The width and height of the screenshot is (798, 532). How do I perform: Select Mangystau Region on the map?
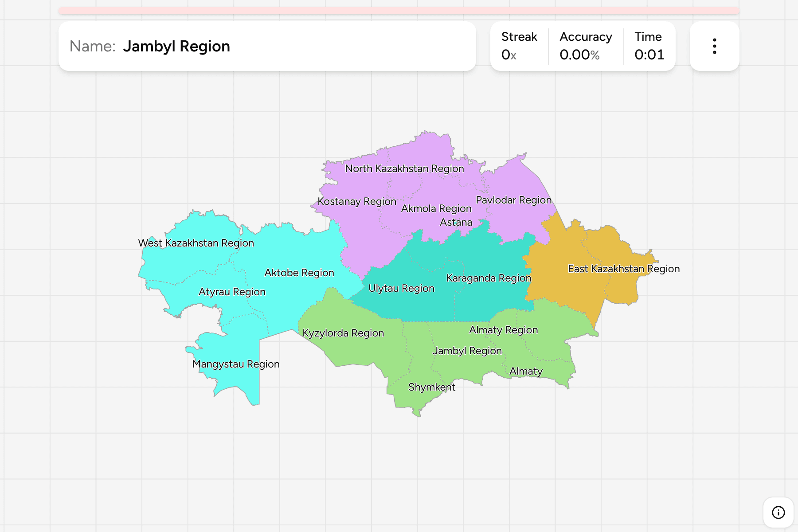(236, 364)
